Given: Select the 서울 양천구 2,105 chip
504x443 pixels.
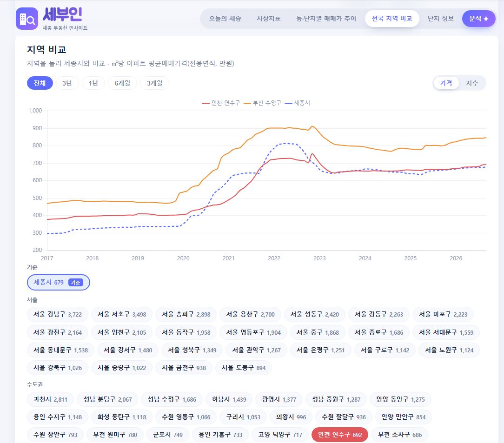Looking at the screenshot, I should [122, 332].
